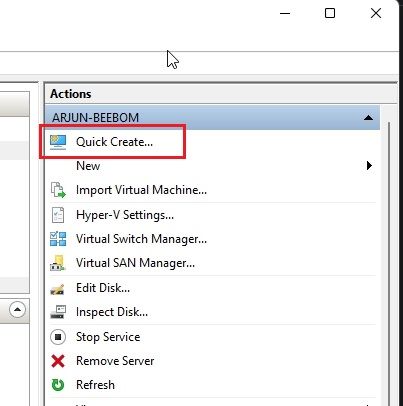Launch Virtual Switch Manager
Screen dimensions: 403x406
[x=141, y=239]
